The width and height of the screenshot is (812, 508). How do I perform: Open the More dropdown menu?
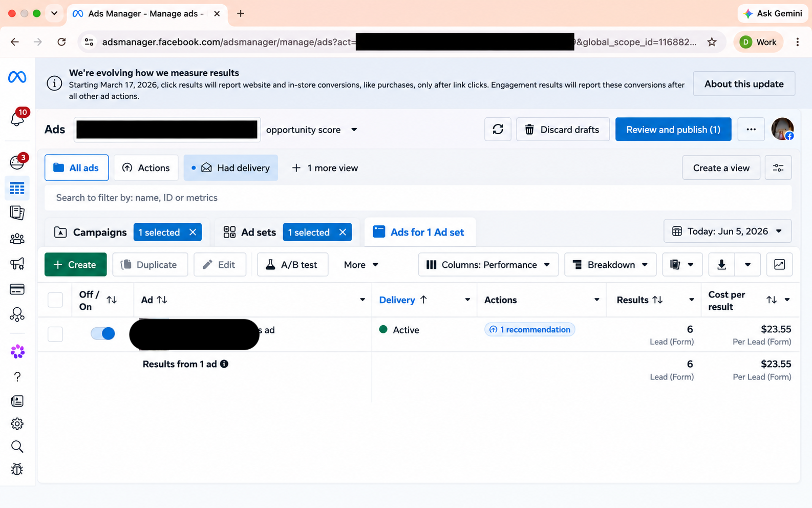pyautogui.click(x=361, y=264)
